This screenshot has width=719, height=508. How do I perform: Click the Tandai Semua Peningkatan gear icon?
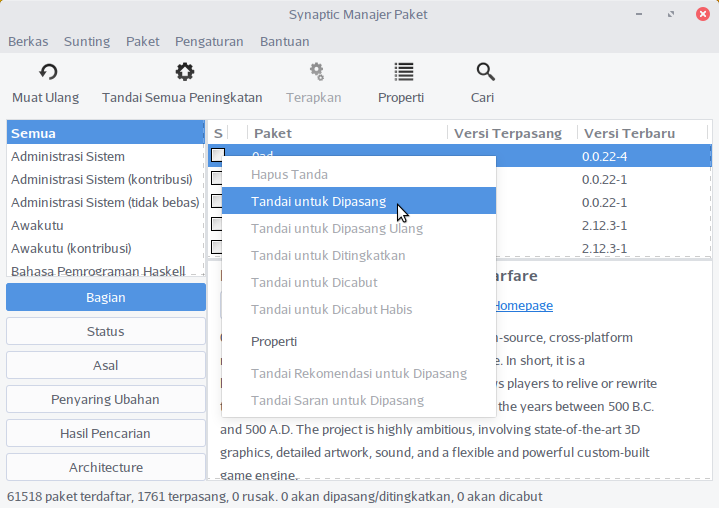pyautogui.click(x=184, y=72)
